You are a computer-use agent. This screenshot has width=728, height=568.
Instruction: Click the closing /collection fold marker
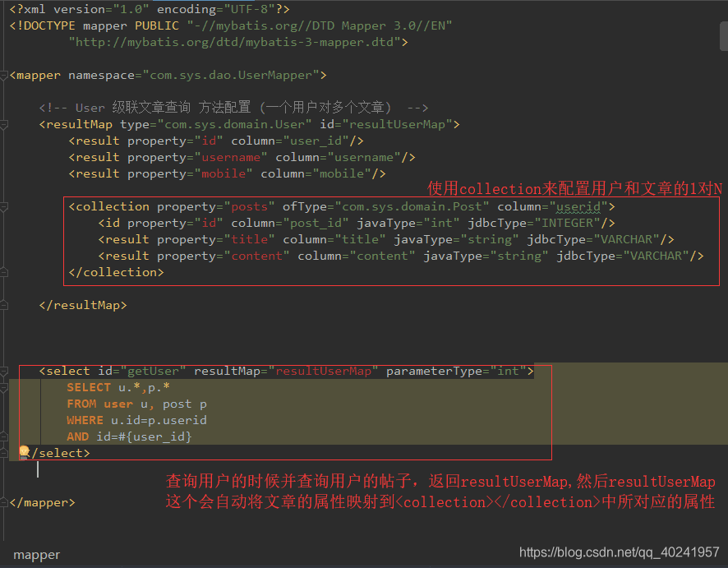tap(4, 273)
